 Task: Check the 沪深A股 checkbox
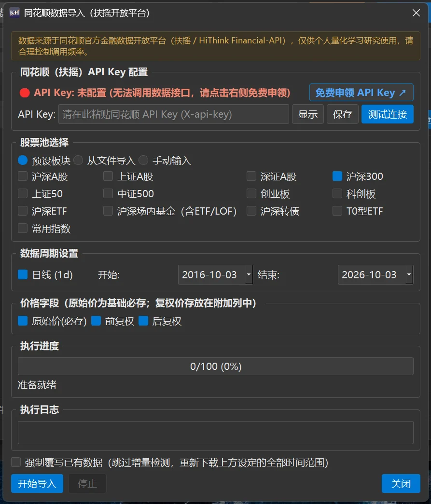(x=23, y=176)
